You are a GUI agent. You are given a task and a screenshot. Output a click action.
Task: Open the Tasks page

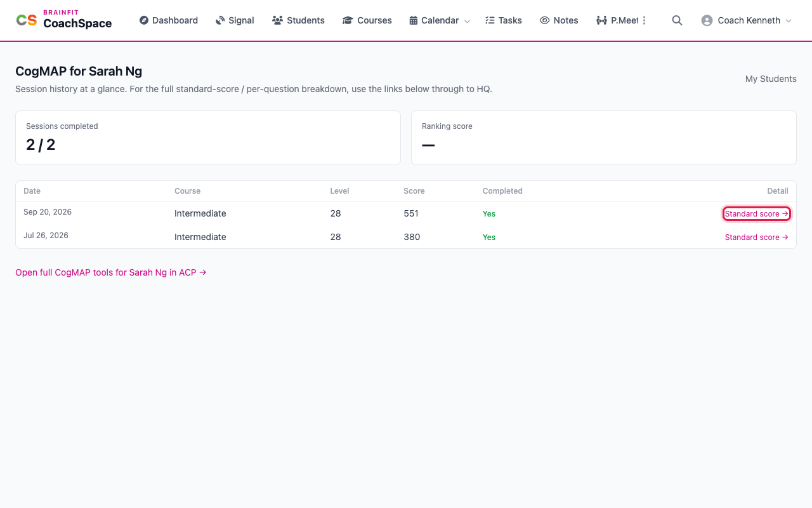tap(504, 20)
